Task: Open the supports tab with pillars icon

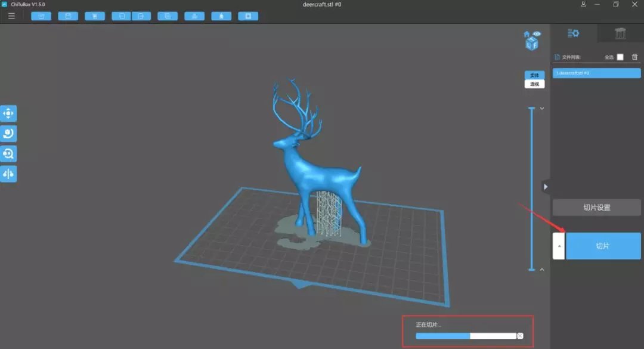Action: pyautogui.click(x=620, y=33)
